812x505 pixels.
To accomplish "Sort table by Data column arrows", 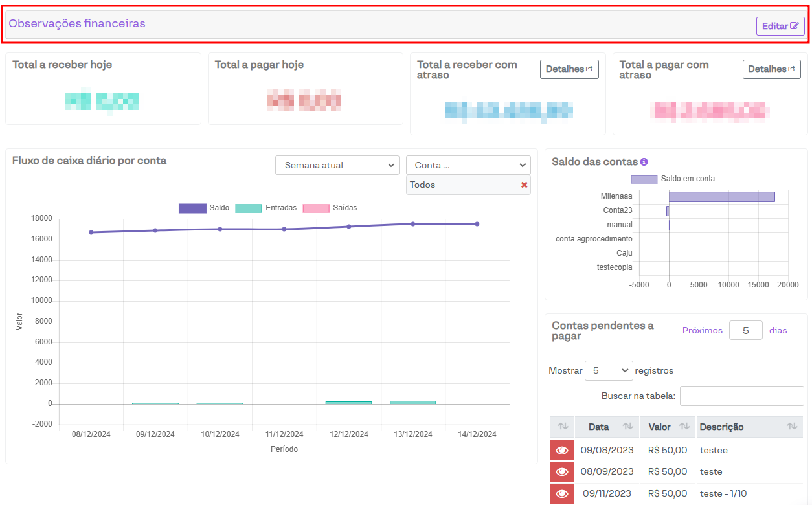I will pos(627,427).
